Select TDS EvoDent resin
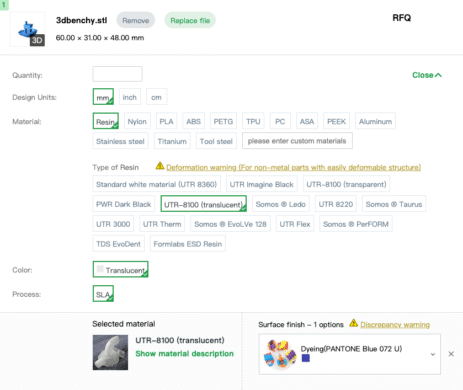This screenshot has width=463, height=390. [118, 244]
